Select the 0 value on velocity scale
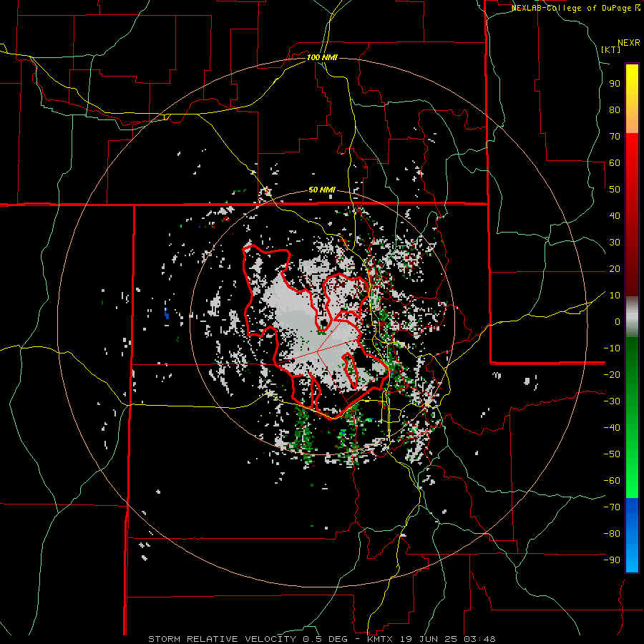This screenshot has width=644, height=644. 618,322
